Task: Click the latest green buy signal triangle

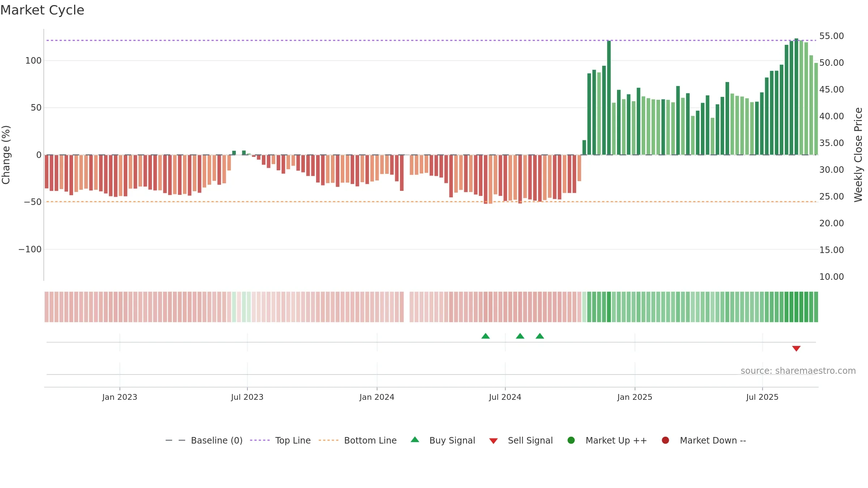Action: [540, 336]
